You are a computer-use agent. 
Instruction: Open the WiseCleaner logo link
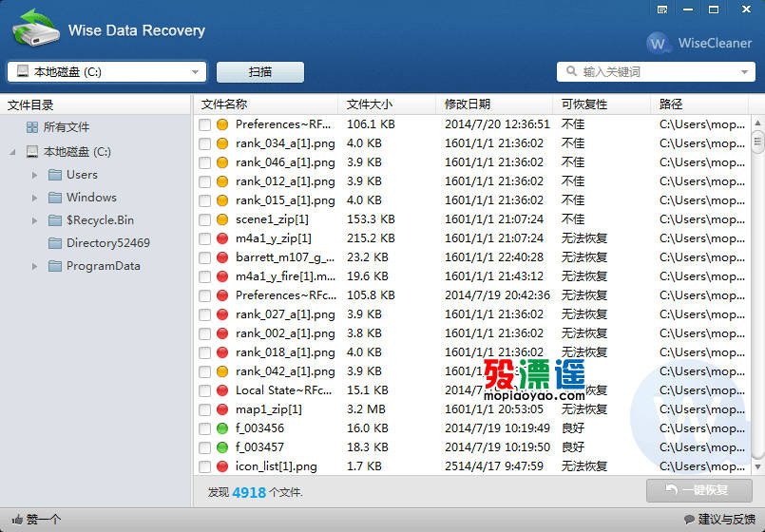pos(699,43)
